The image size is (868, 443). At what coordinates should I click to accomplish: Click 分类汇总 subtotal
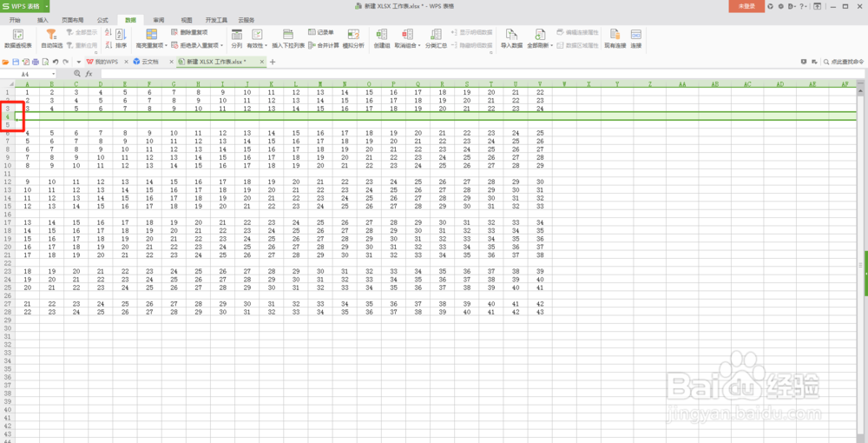tap(436, 38)
